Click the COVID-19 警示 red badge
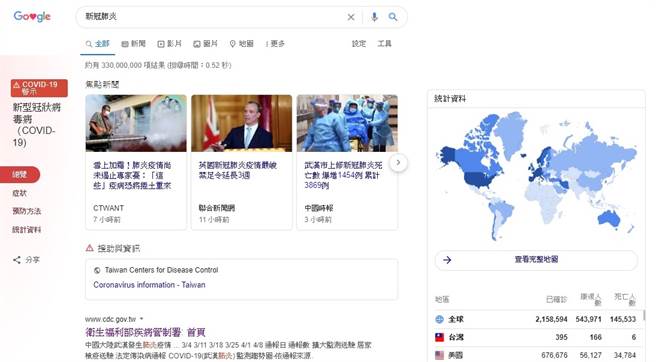Viewport: 656px width, 362px height. click(x=39, y=88)
